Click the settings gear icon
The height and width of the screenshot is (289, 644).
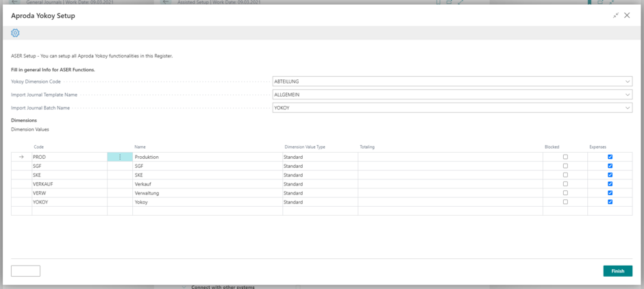click(16, 33)
